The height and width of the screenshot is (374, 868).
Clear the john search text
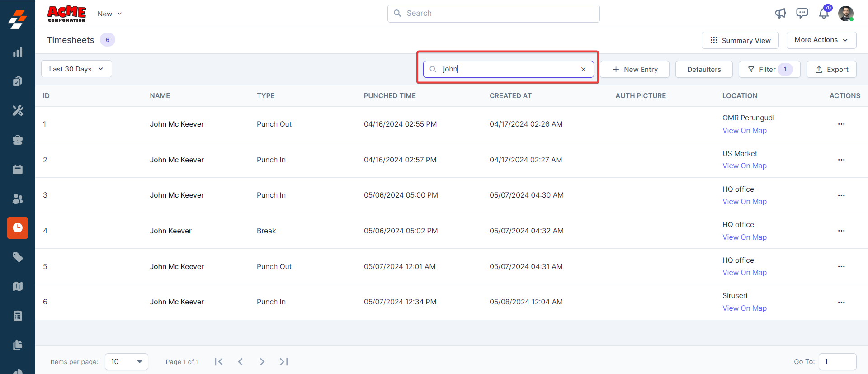pos(583,69)
